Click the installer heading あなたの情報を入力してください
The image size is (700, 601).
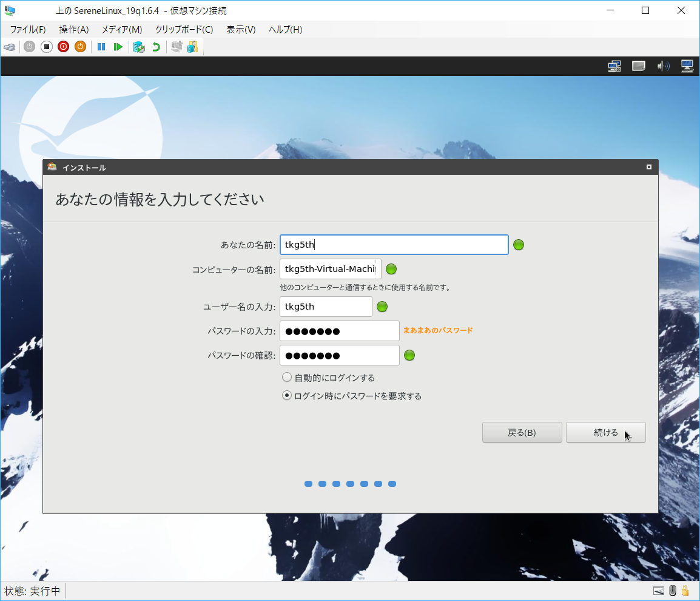(160, 199)
